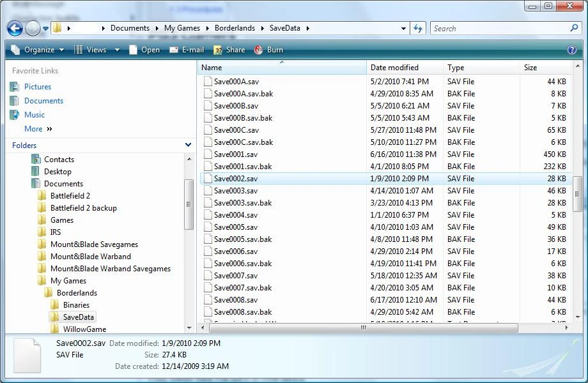Click the Back navigation arrow button

[x=15, y=28]
